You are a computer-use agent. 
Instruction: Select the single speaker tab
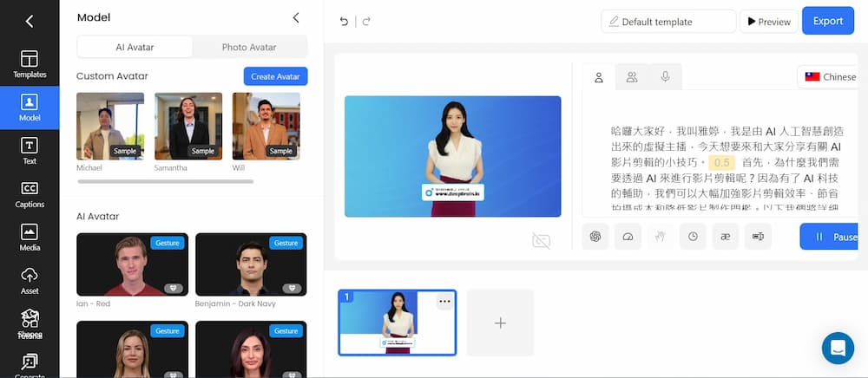[598, 77]
